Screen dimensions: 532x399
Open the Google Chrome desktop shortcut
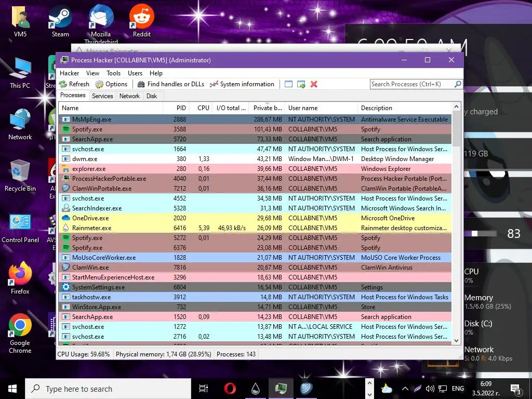(x=20, y=333)
